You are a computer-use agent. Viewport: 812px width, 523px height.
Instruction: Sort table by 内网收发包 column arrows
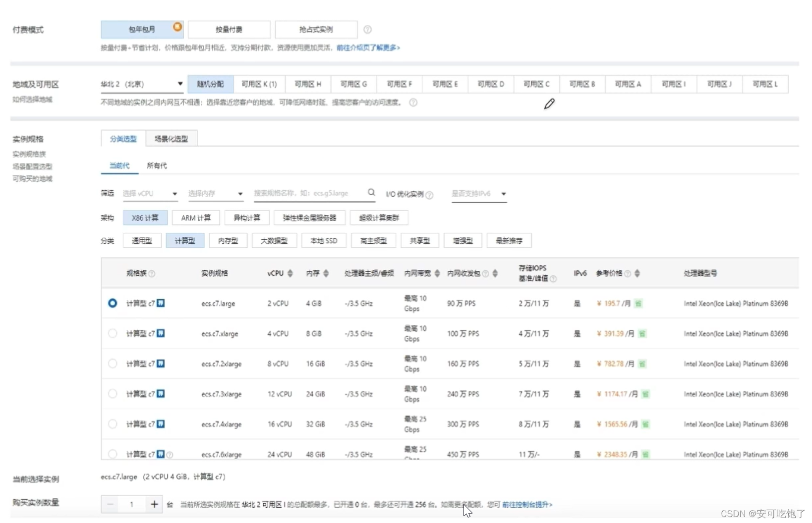pyautogui.click(x=495, y=273)
